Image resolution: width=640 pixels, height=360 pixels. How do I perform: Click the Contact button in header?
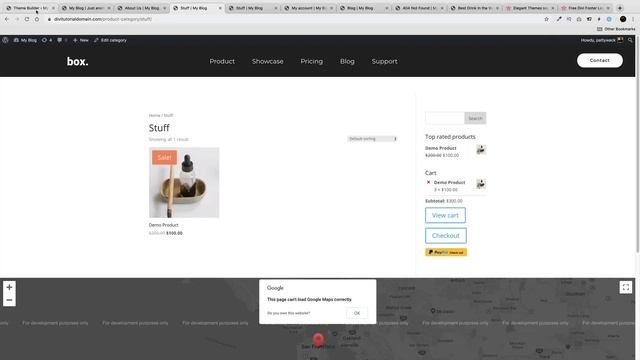click(600, 60)
